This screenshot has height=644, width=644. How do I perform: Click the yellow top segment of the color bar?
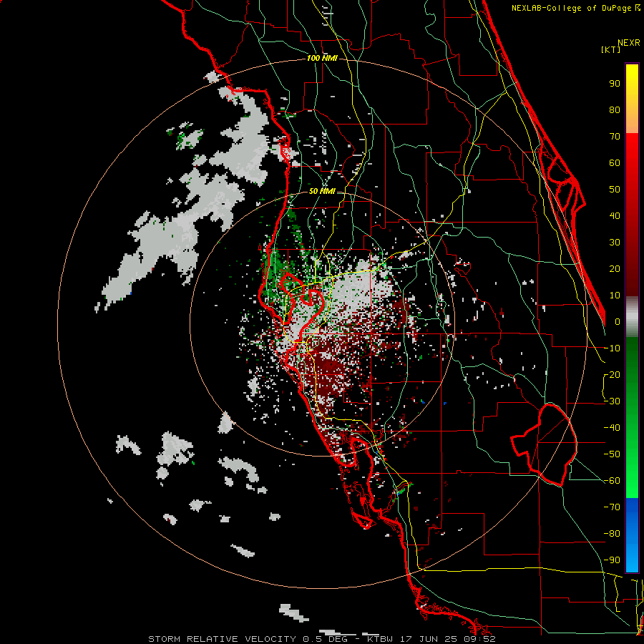point(632,88)
